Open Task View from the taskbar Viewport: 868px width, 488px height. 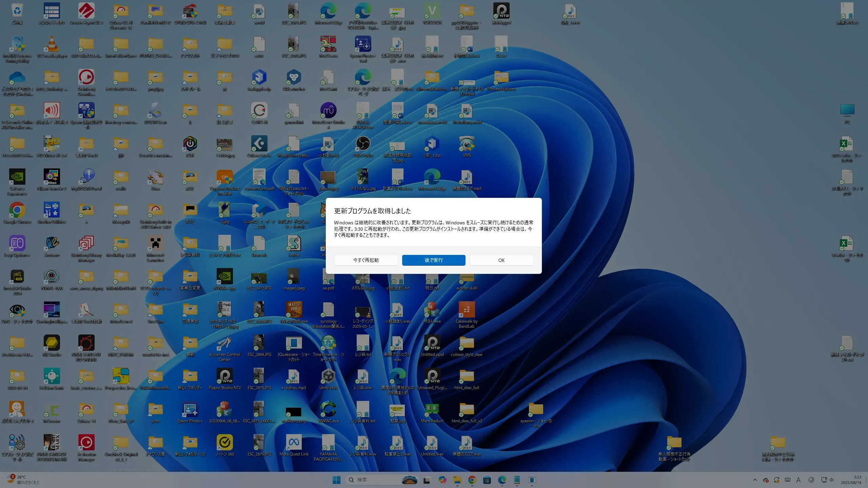[427, 480]
